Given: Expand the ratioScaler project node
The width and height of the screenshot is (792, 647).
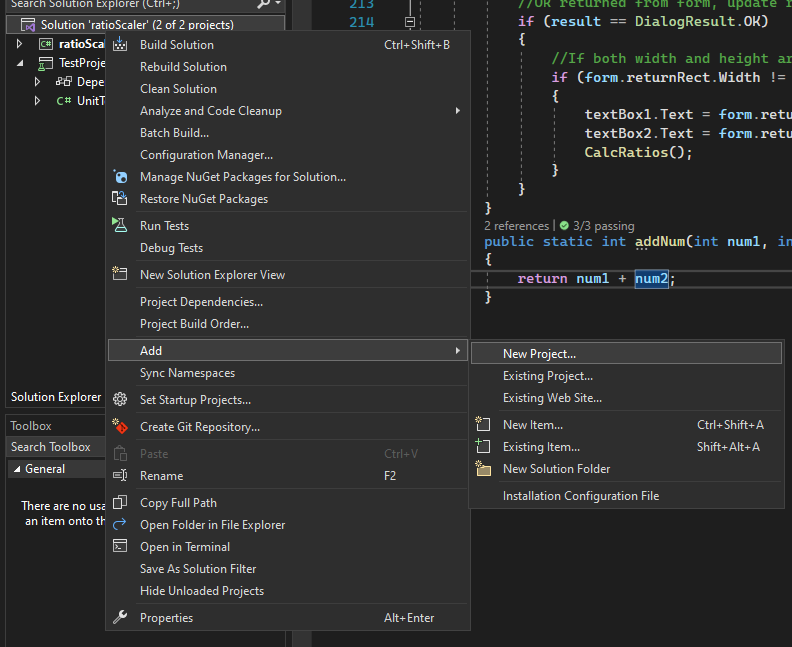Looking at the screenshot, I should click(19, 44).
